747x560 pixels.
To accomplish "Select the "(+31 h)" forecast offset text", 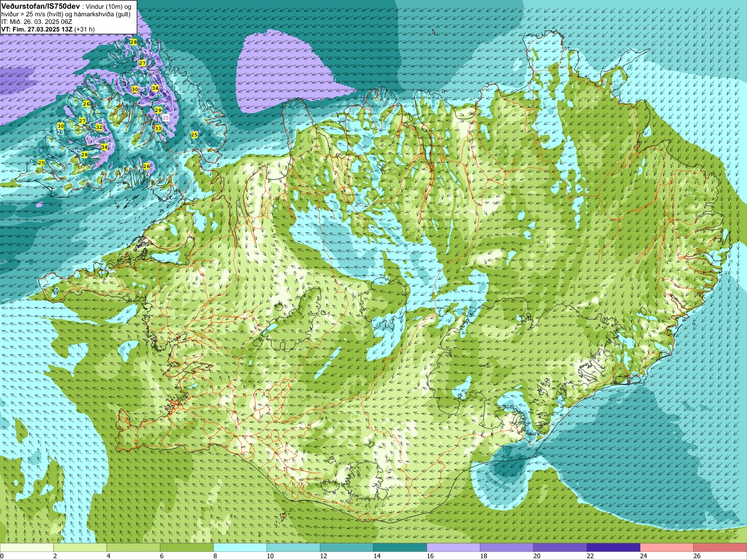I will point(85,29).
